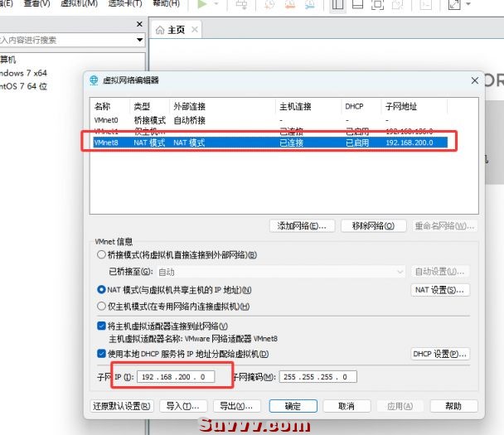The height and width of the screenshot is (435, 504).
Task: Click the show library sidebar view icon
Action: coord(338,5)
